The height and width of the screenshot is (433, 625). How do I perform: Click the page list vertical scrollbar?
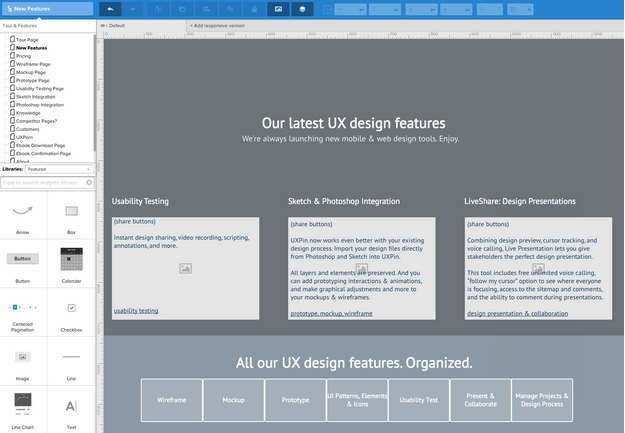(x=94, y=93)
